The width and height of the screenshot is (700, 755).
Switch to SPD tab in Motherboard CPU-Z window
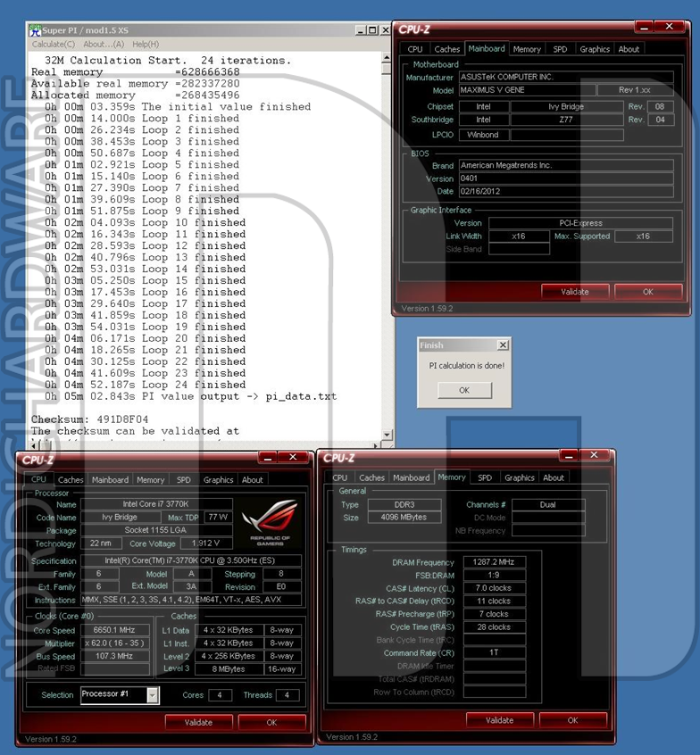click(560, 49)
